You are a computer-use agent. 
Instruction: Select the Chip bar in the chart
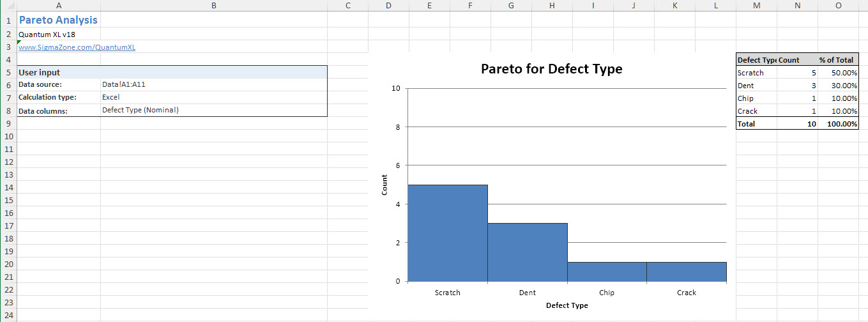[607, 272]
